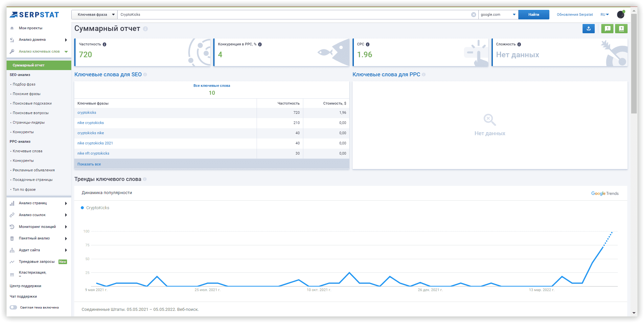644x323 pixels.
Task: Click the green exclamation feedback button
Action: 608,29
